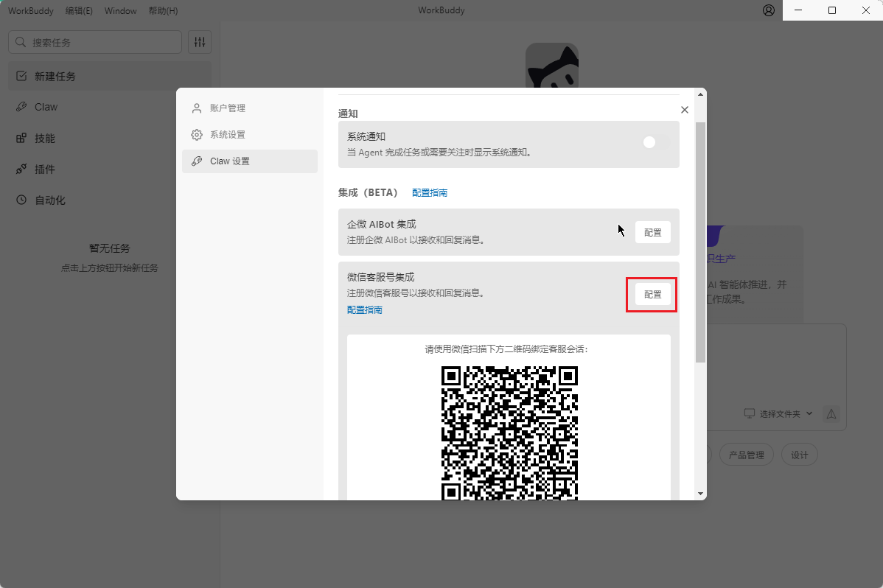Toggle the 系统通知 switch
This screenshot has height=588, width=883.
654,143
